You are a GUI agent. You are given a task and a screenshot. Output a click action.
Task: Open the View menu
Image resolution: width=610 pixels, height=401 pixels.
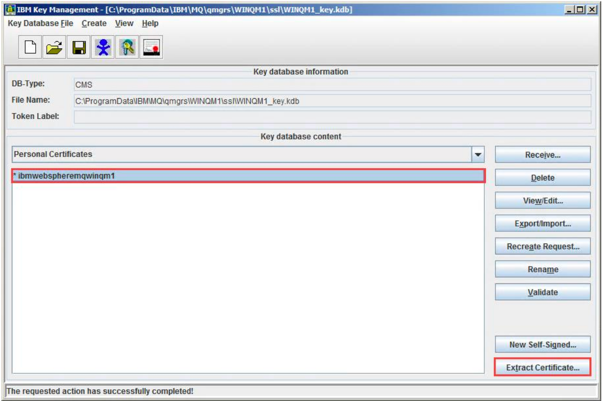click(124, 23)
